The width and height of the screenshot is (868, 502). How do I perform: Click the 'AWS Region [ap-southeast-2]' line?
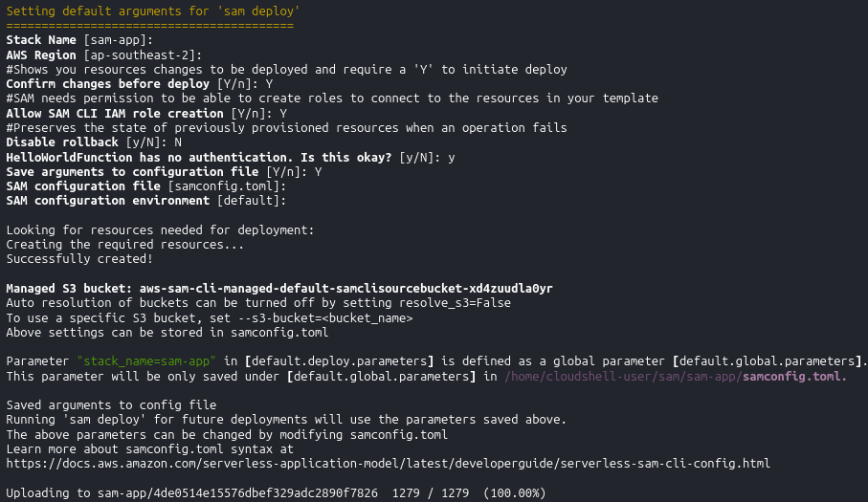[x=104, y=55]
